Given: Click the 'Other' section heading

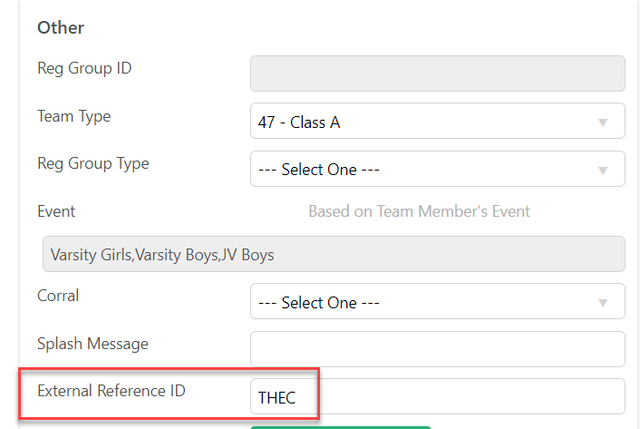Looking at the screenshot, I should pyautogui.click(x=61, y=28).
